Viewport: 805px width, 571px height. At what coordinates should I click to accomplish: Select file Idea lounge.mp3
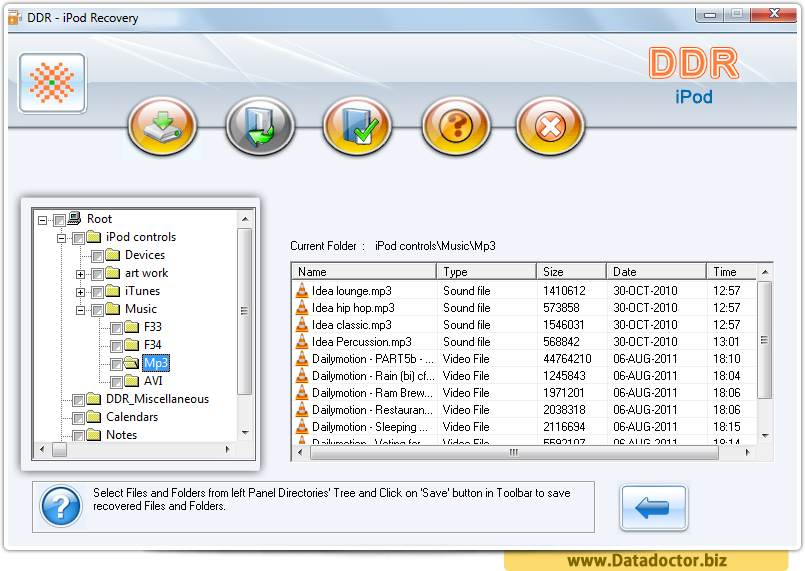click(352, 291)
